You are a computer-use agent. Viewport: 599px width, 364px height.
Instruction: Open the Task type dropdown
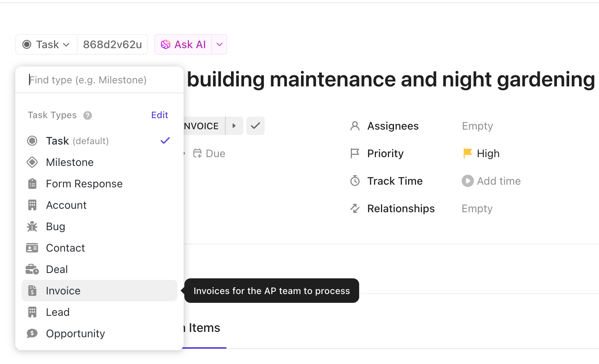tap(46, 45)
